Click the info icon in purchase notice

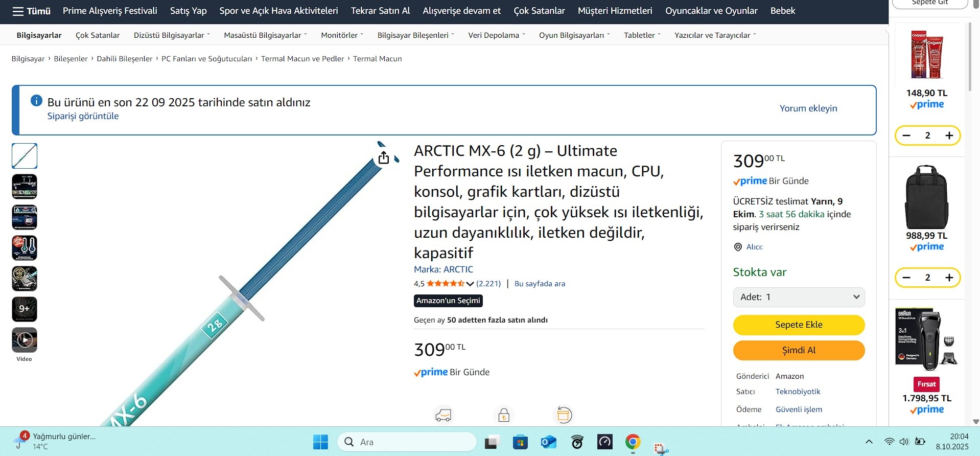point(36,101)
